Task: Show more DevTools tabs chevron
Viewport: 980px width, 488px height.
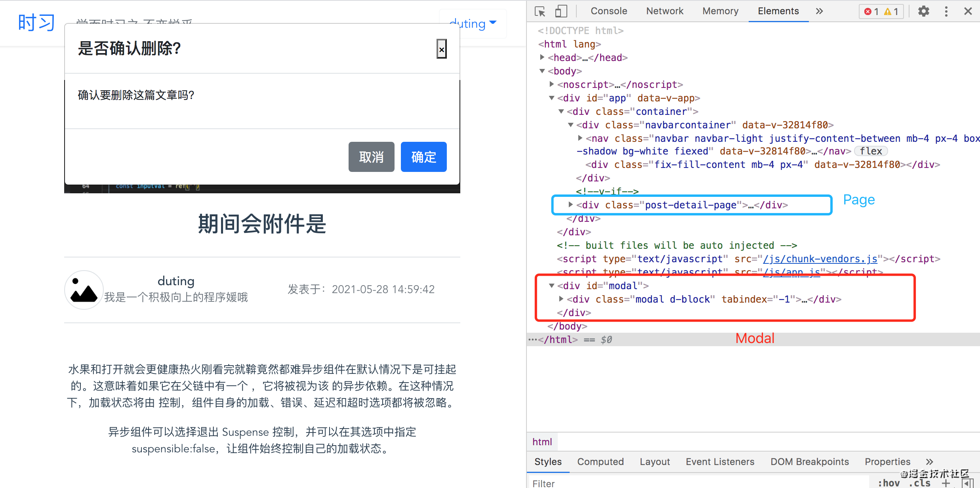Action: click(x=820, y=11)
